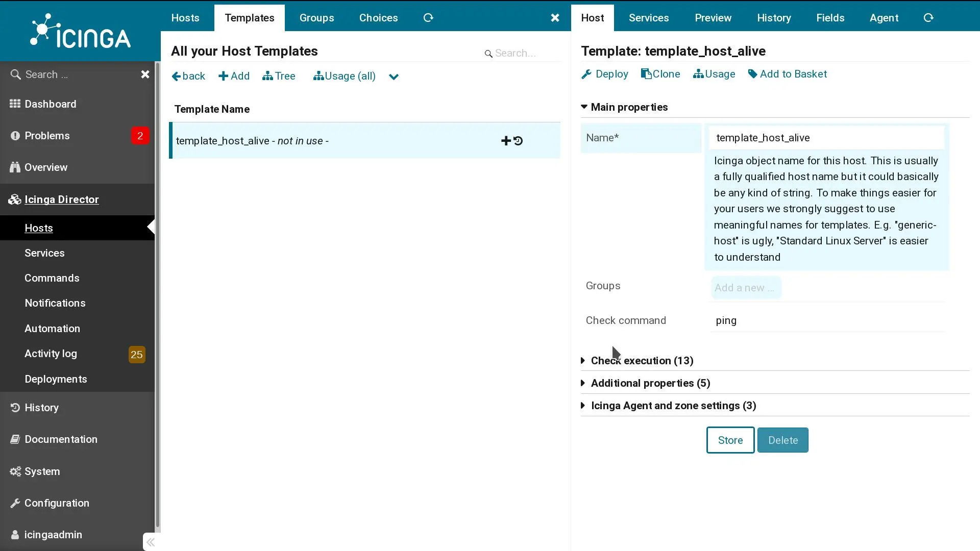
Task: Click the Groups 'Add a new' field
Action: [746, 288]
